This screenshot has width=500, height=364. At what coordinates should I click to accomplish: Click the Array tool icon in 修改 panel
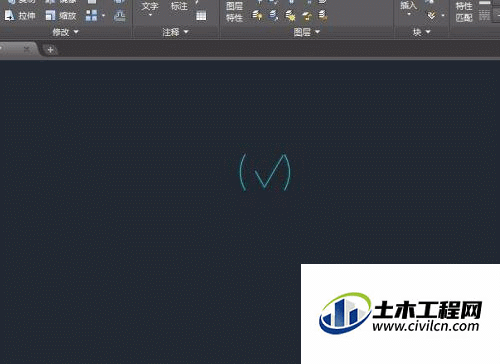pos(91,15)
